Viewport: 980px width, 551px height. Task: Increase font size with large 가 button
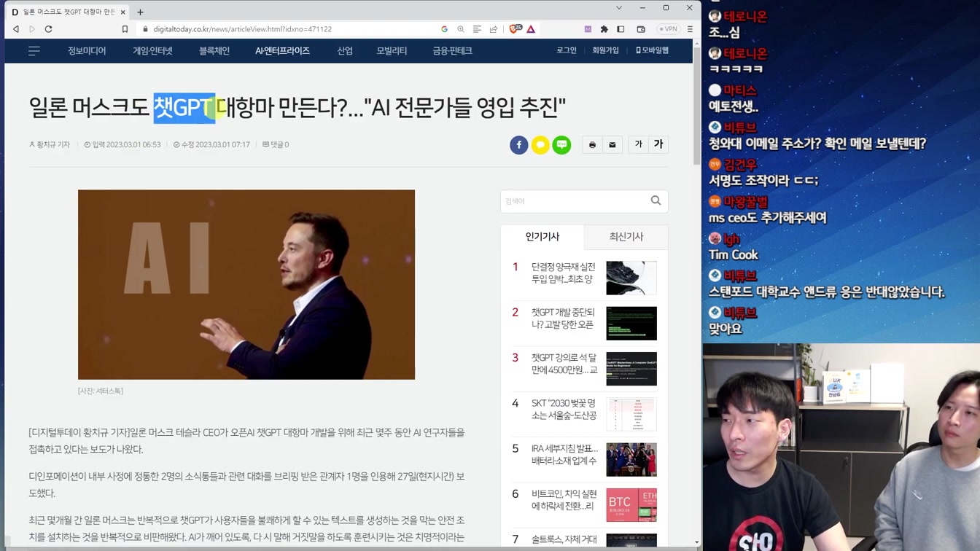click(658, 144)
